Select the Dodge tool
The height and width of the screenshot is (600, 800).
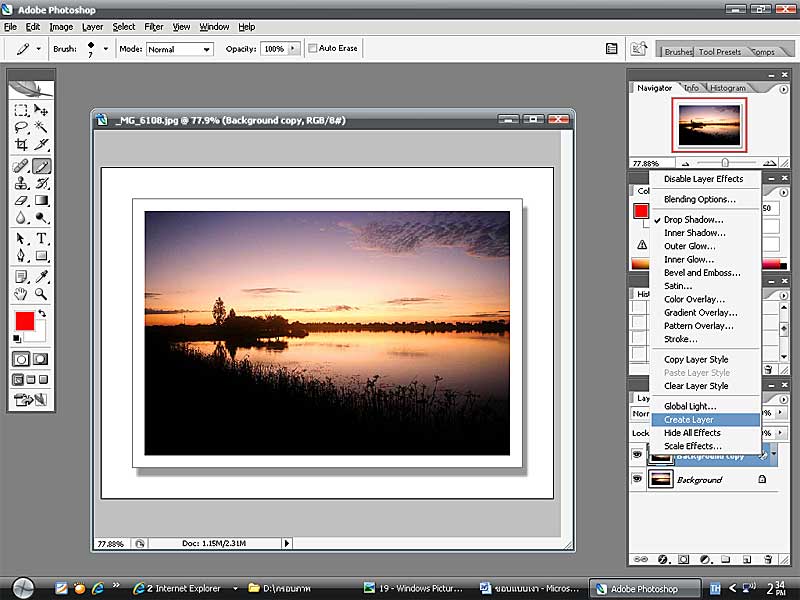(x=41, y=218)
